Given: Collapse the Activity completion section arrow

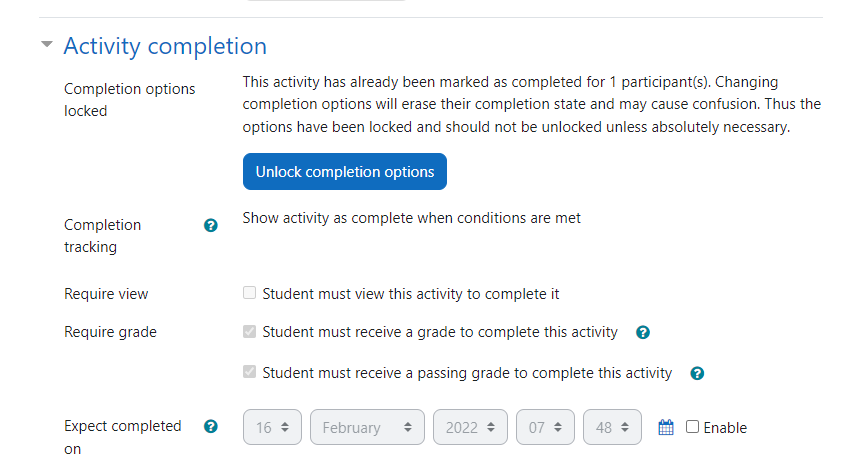Looking at the screenshot, I should click(47, 44).
